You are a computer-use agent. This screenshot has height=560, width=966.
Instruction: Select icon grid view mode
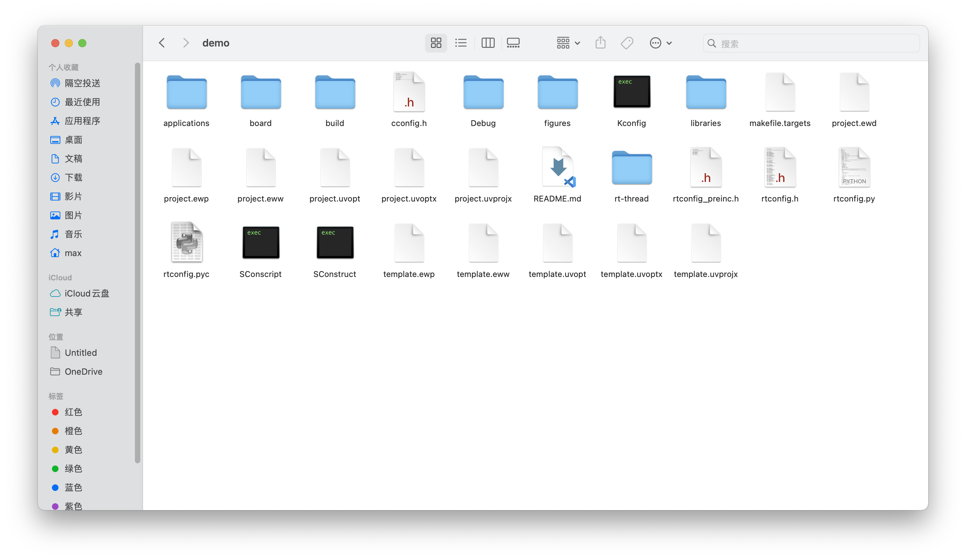point(436,43)
